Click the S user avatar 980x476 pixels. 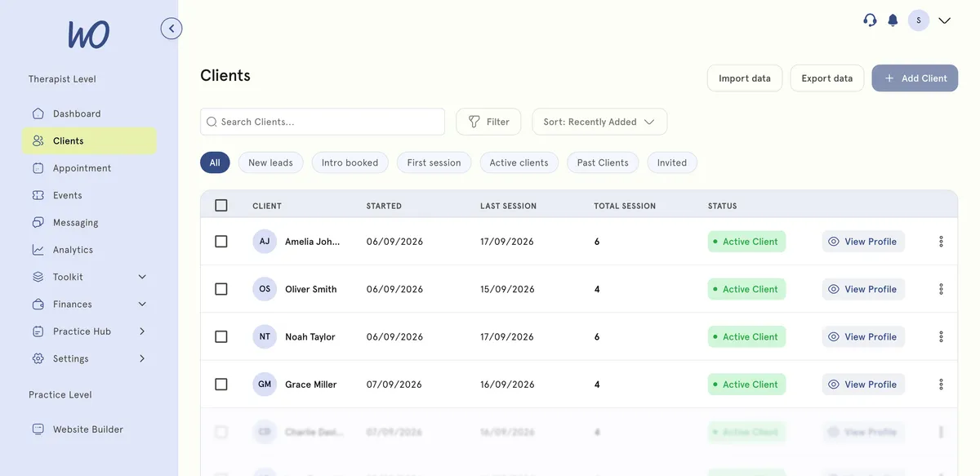coord(919,20)
